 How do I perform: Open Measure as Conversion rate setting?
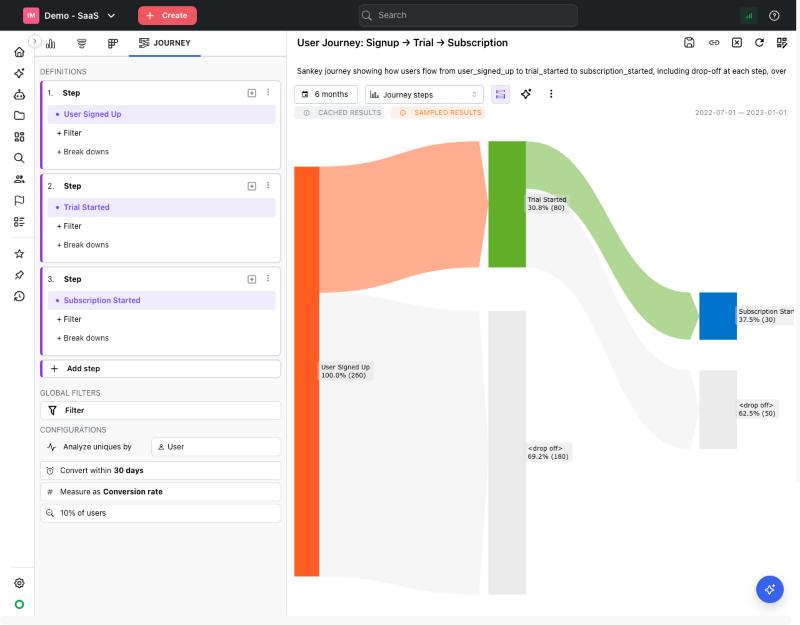pyautogui.click(x=160, y=492)
